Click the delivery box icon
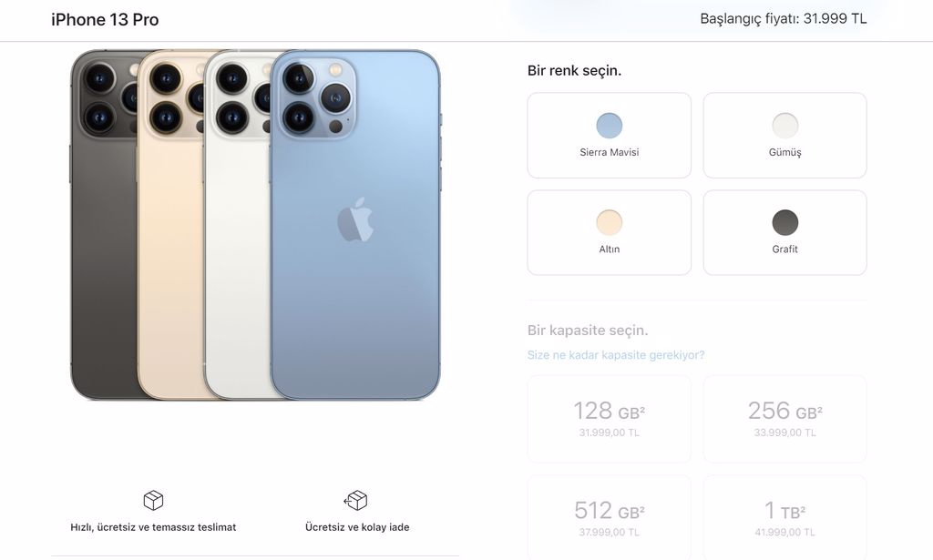The height and width of the screenshot is (560, 933). [x=153, y=501]
